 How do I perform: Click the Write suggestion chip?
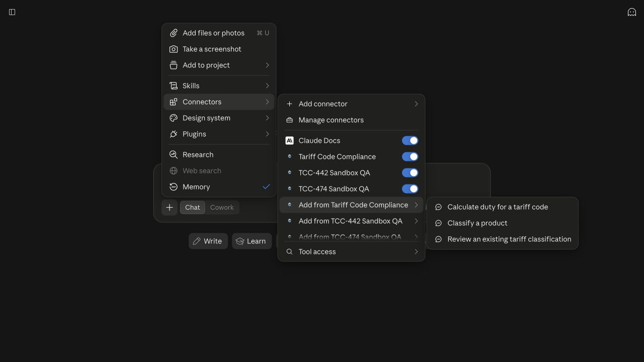click(208, 241)
